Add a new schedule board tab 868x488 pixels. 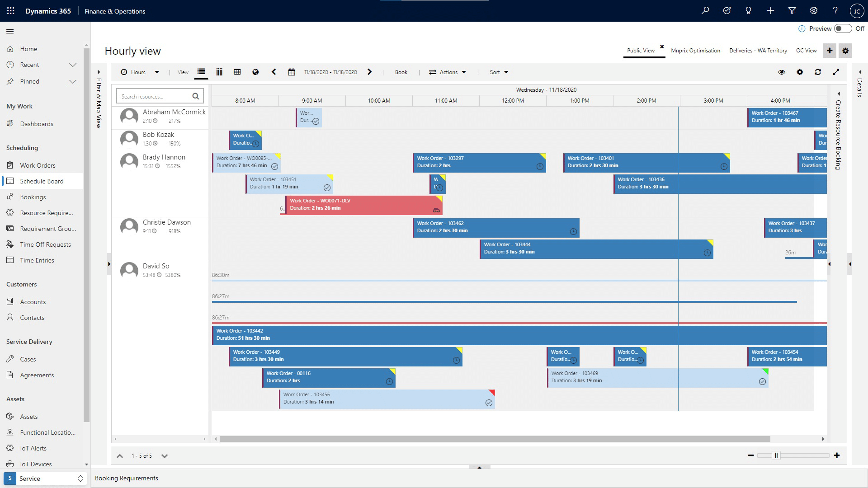pyautogui.click(x=829, y=51)
